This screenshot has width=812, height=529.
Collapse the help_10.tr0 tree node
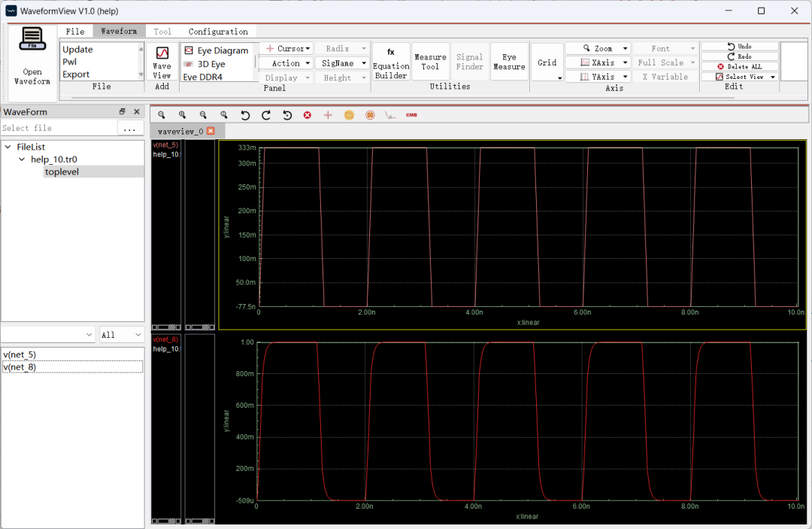tap(22, 160)
